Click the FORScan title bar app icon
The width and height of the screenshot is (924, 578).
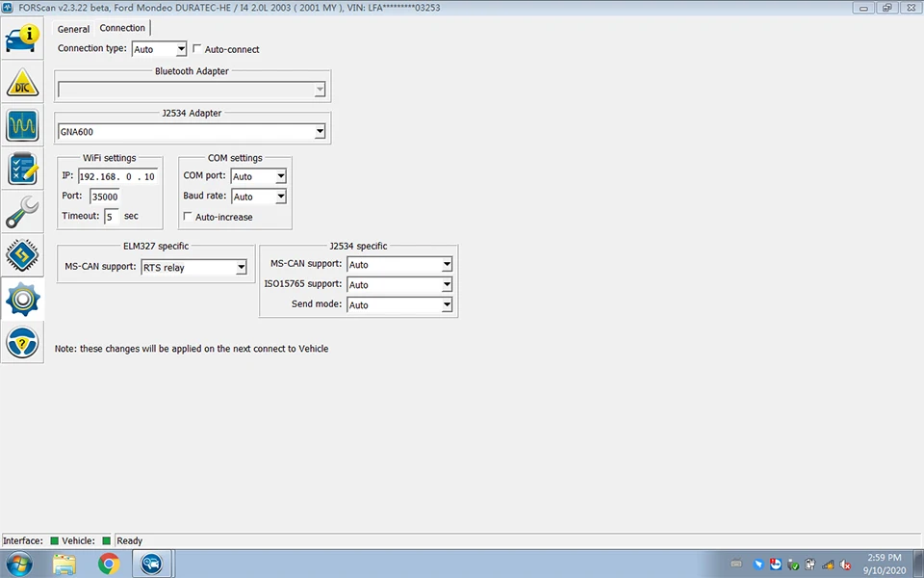(8, 8)
